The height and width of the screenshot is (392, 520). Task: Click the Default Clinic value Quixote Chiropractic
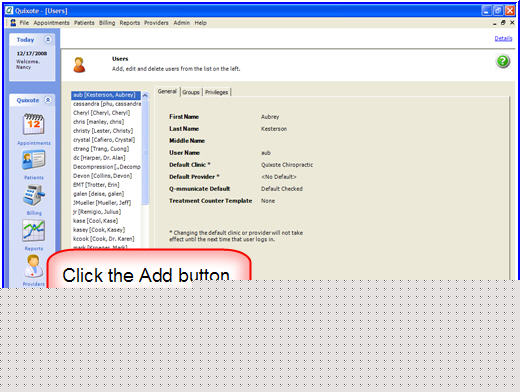coord(287,165)
